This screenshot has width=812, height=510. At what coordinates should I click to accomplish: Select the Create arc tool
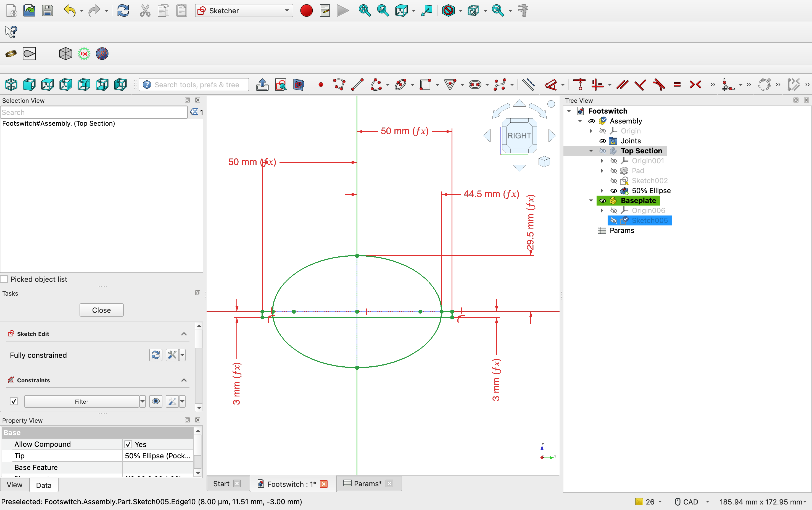376,84
